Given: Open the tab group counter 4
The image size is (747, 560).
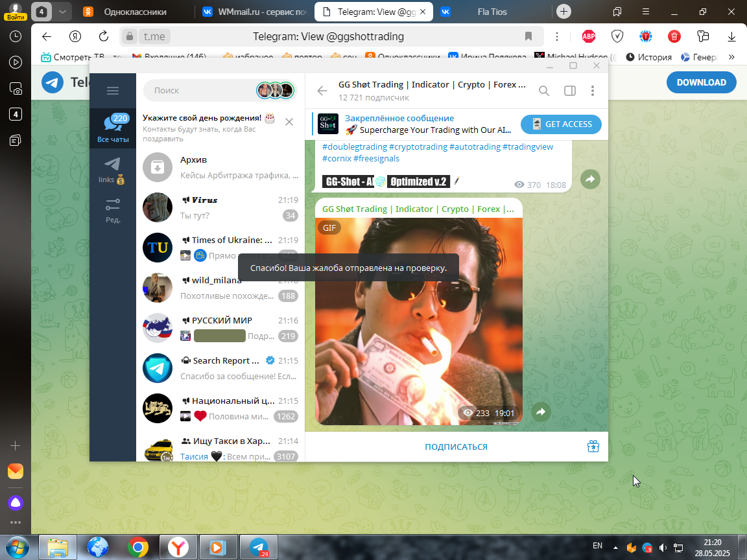Looking at the screenshot, I should pyautogui.click(x=41, y=12).
